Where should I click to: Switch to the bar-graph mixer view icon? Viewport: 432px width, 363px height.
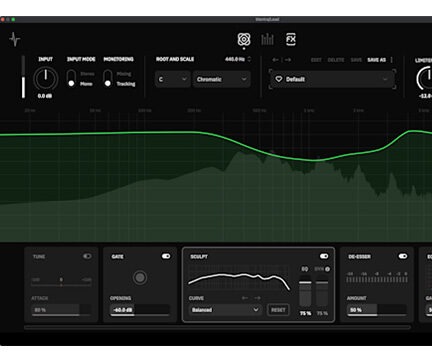pos(267,39)
